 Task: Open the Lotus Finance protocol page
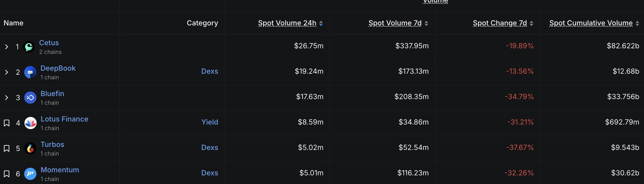pyautogui.click(x=64, y=119)
